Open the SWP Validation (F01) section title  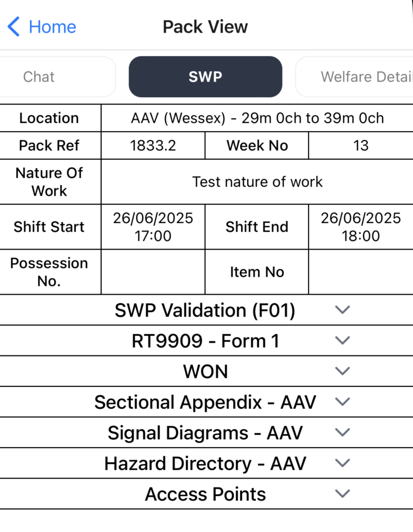[205, 310]
